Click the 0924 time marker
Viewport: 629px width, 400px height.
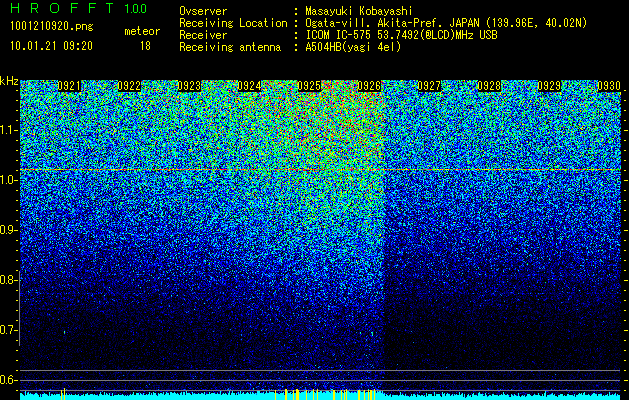click(x=249, y=86)
